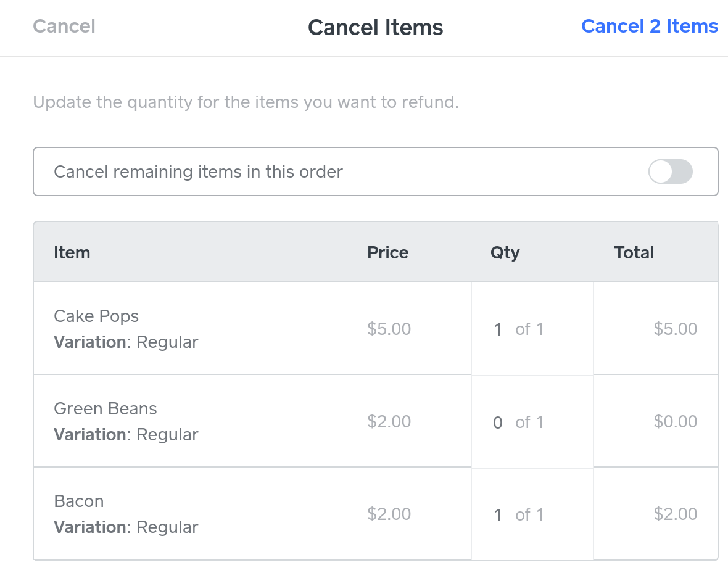Click Cake Pops $5.00 total cell

[x=675, y=329]
